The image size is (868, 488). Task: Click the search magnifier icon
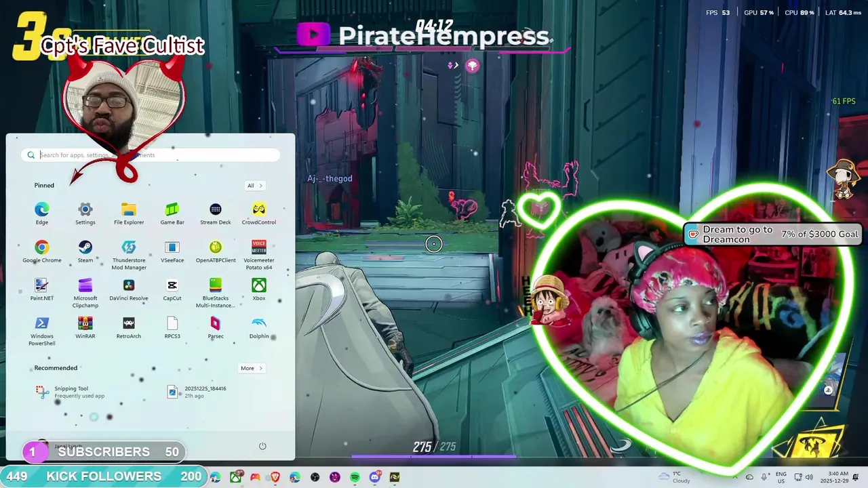tap(31, 155)
